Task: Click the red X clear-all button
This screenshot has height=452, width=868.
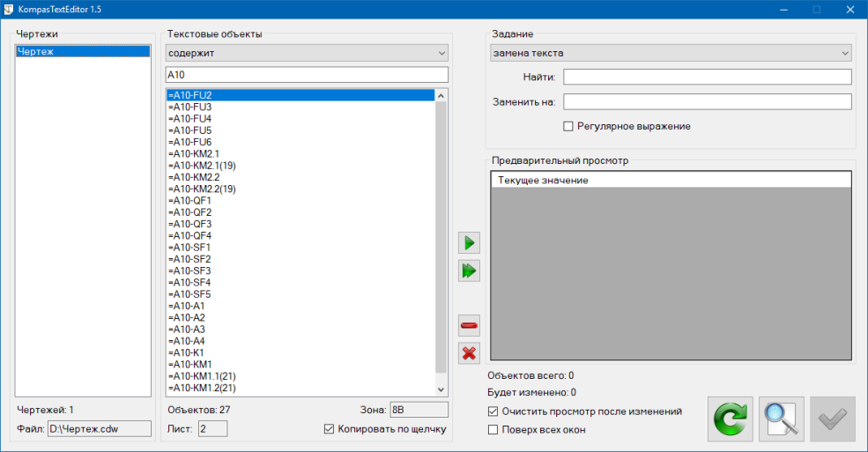Action: (469, 353)
